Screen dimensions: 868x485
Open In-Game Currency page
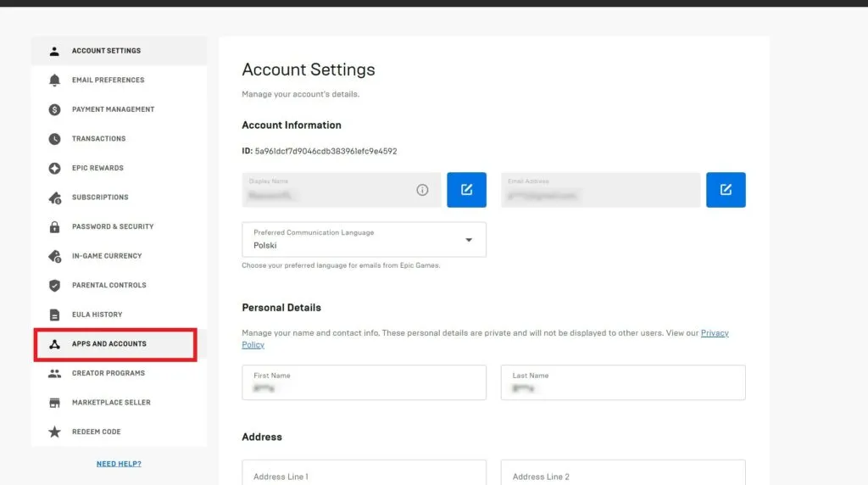(x=107, y=256)
